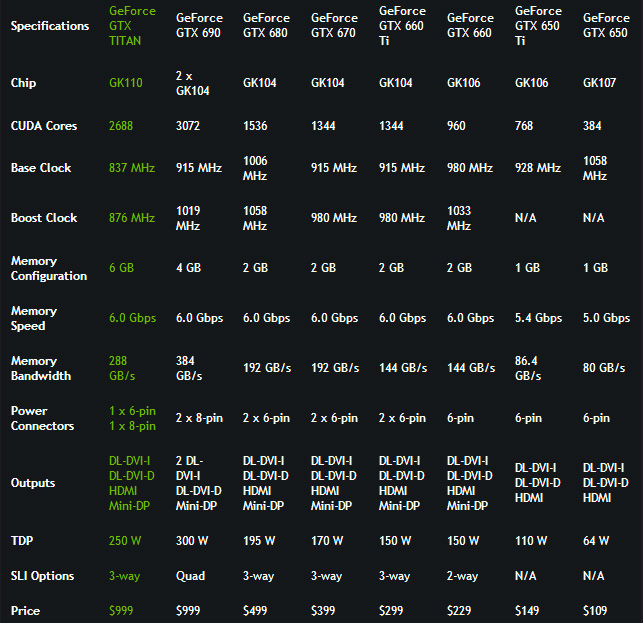This screenshot has height=623, width=643.
Task: Select the SLI Options row label
Action: 42,576
